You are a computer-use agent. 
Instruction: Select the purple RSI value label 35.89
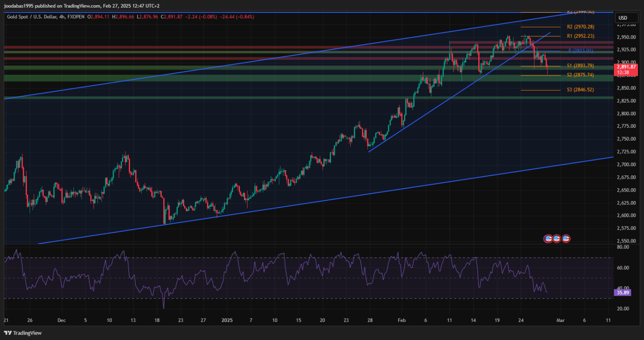coord(623,293)
